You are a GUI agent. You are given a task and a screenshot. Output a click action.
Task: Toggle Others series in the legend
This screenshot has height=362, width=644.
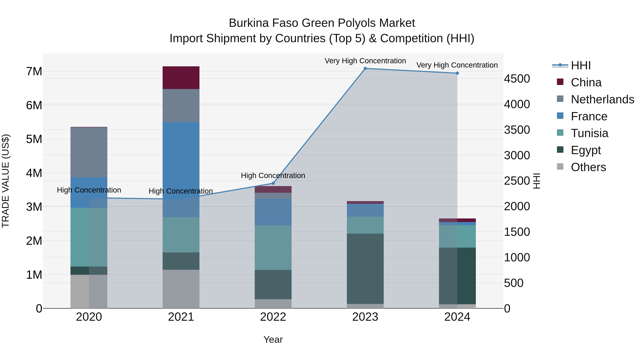(x=581, y=167)
